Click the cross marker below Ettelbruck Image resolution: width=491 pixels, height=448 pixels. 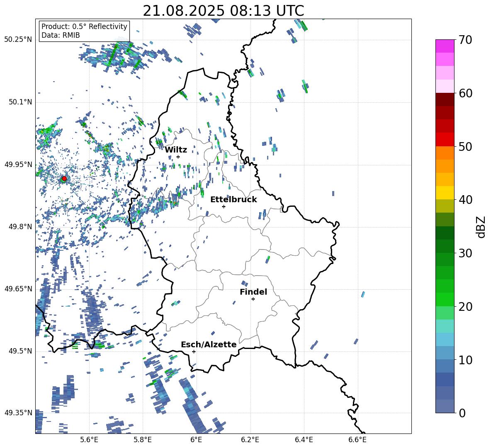point(224,206)
